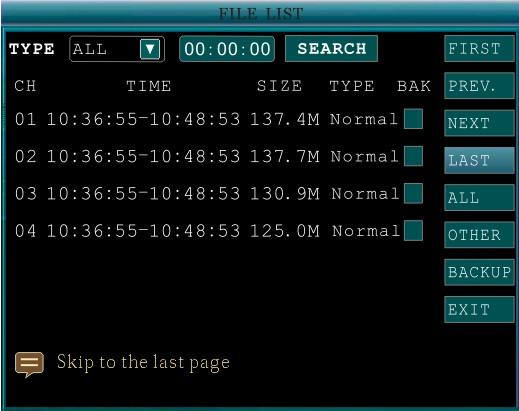Start BACKUP of selected files
Viewport: 519px width, 411px height.
(479, 272)
